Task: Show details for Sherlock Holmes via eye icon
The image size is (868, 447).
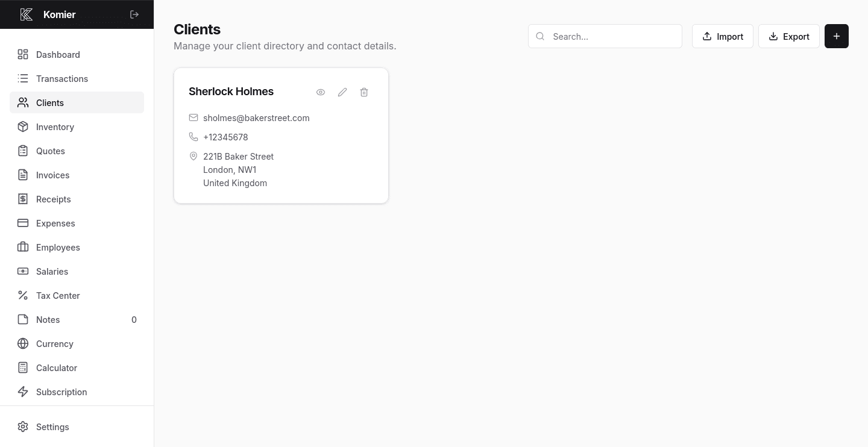Action: 321,92
